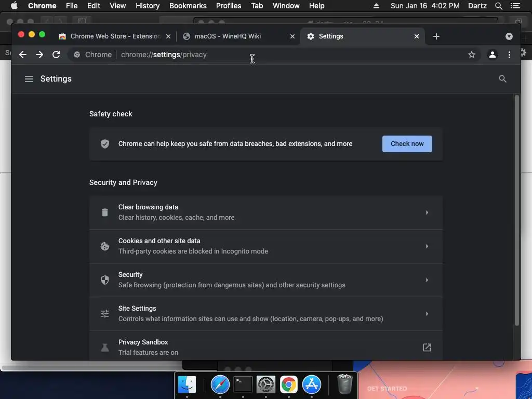Click the Check now button
The width and height of the screenshot is (532, 399).
[407, 144]
